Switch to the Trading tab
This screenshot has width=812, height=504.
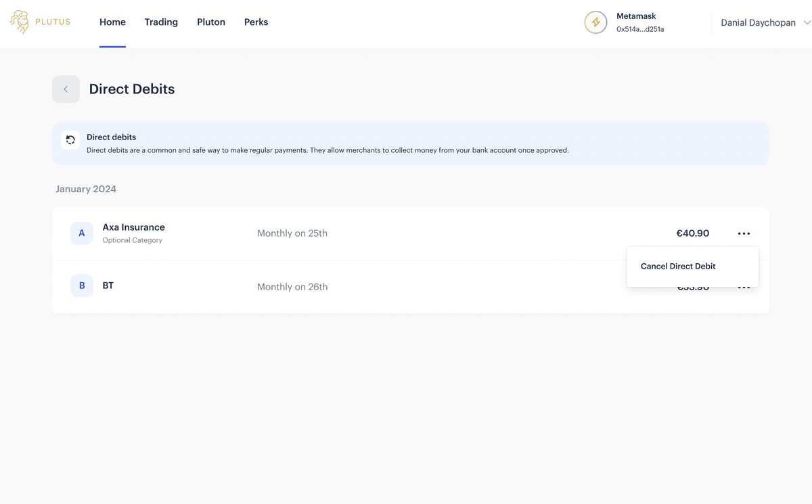point(161,22)
